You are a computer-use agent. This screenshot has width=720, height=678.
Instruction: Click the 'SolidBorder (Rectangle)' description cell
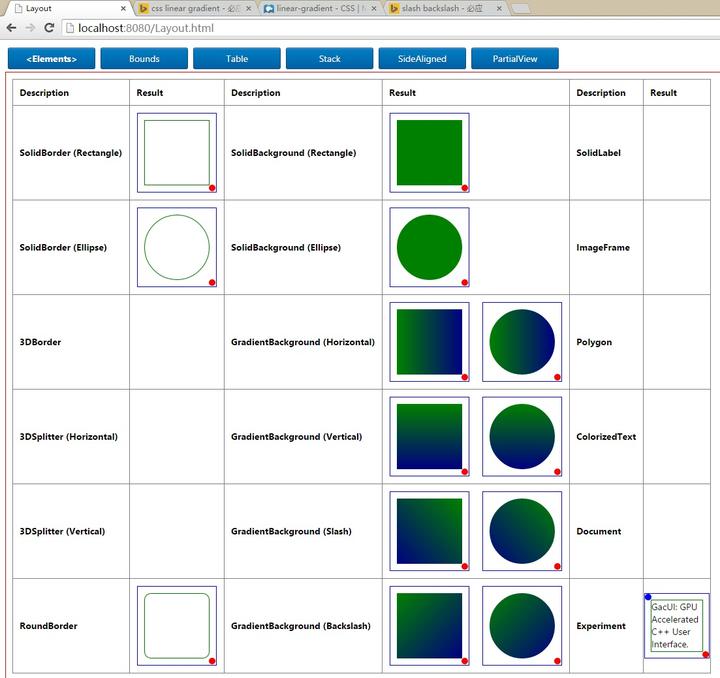[x=71, y=153]
